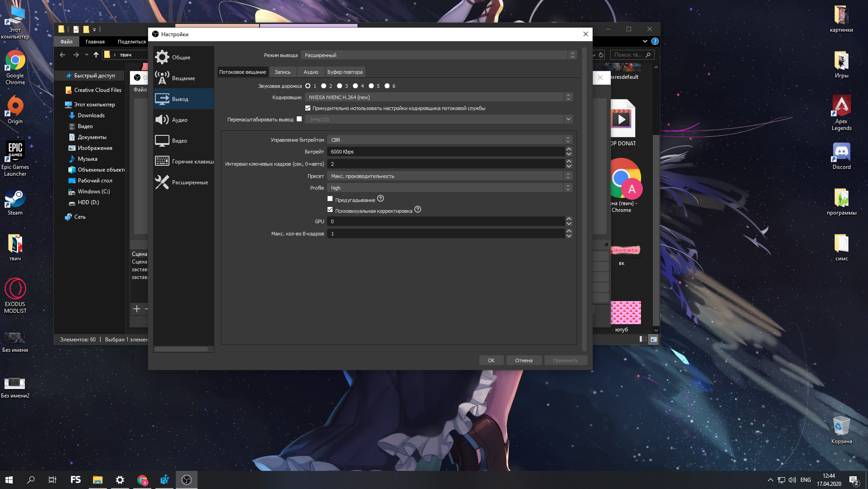Switch to the Replay Buffer tab
Screen dimensions: 868x489
point(345,72)
